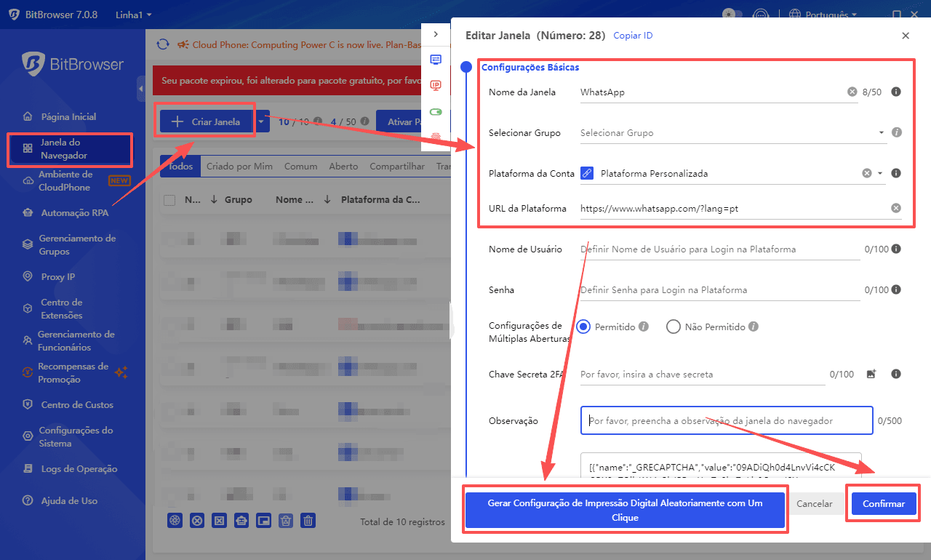Clear the WhatsApp window name field
The height and width of the screenshot is (560, 931).
pyautogui.click(x=852, y=92)
